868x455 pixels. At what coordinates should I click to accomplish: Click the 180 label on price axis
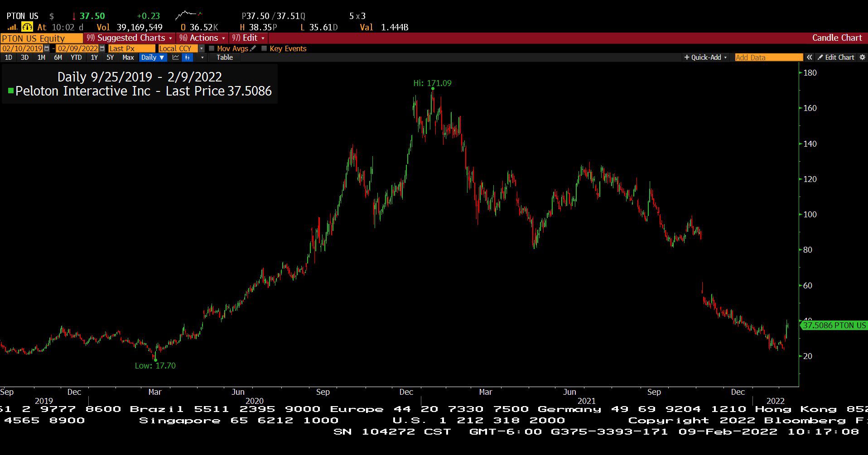click(x=810, y=73)
